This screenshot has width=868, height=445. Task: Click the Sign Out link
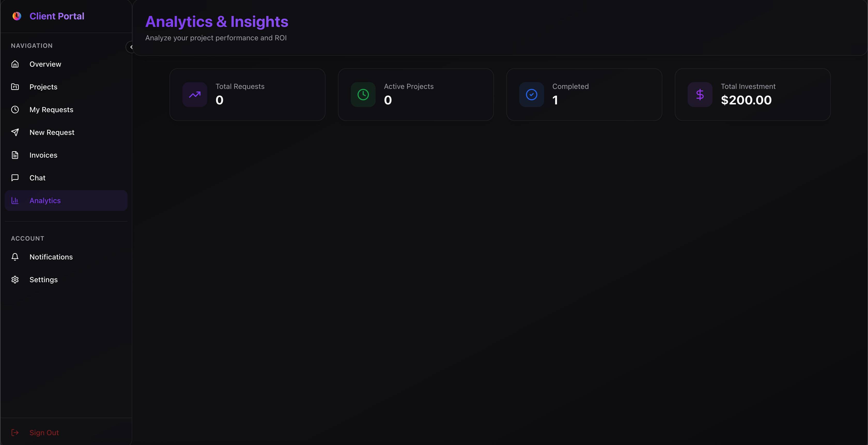tap(44, 433)
